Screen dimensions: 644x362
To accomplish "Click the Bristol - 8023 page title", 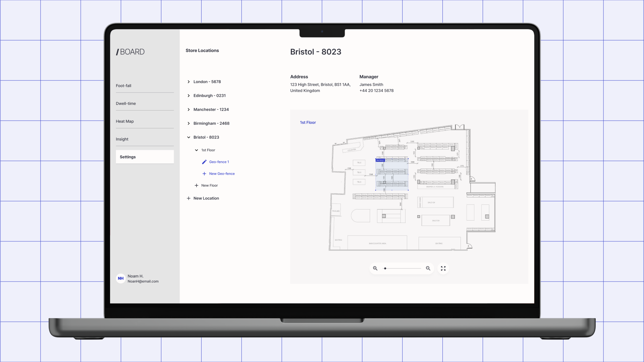I will (x=316, y=52).
